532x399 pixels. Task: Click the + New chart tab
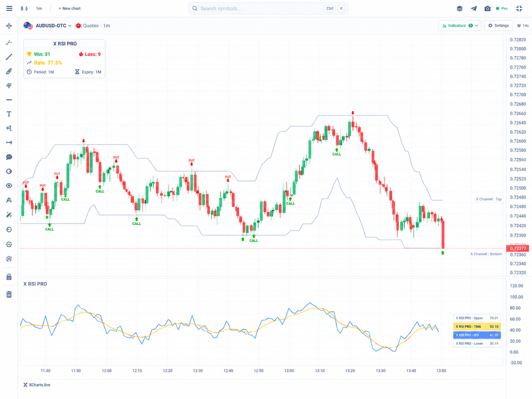click(x=70, y=8)
